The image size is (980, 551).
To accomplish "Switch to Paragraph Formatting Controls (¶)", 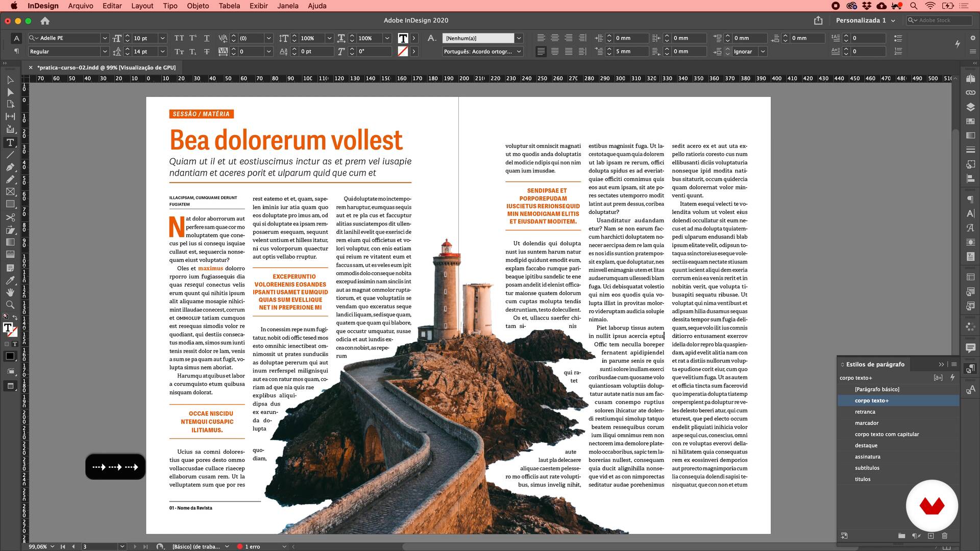I will pyautogui.click(x=16, y=52).
